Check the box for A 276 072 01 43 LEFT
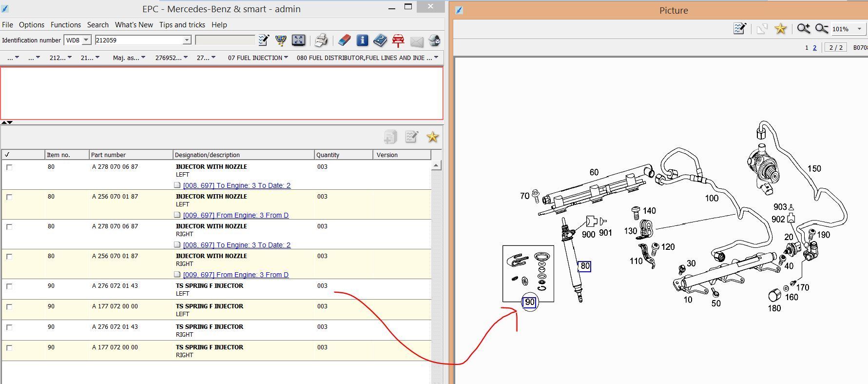This screenshot has width=868, height=384. click(9, 286)
